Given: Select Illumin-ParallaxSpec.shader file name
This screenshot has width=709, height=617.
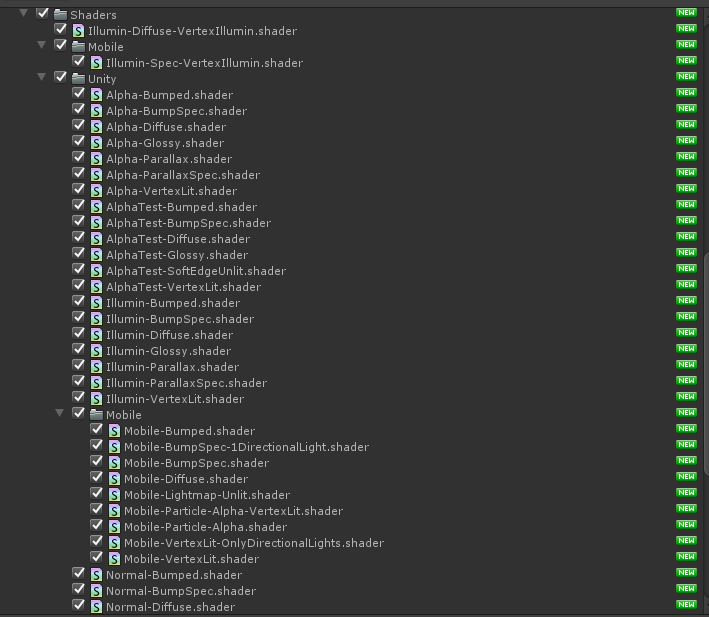Looking at the screenshot, I should coord(186,383).
